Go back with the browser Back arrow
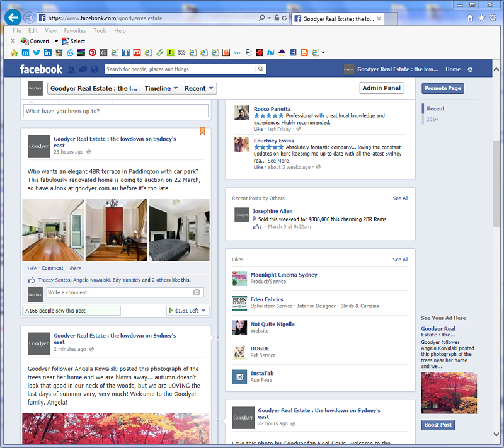504x448 pixels. click(x=13, y=18)
